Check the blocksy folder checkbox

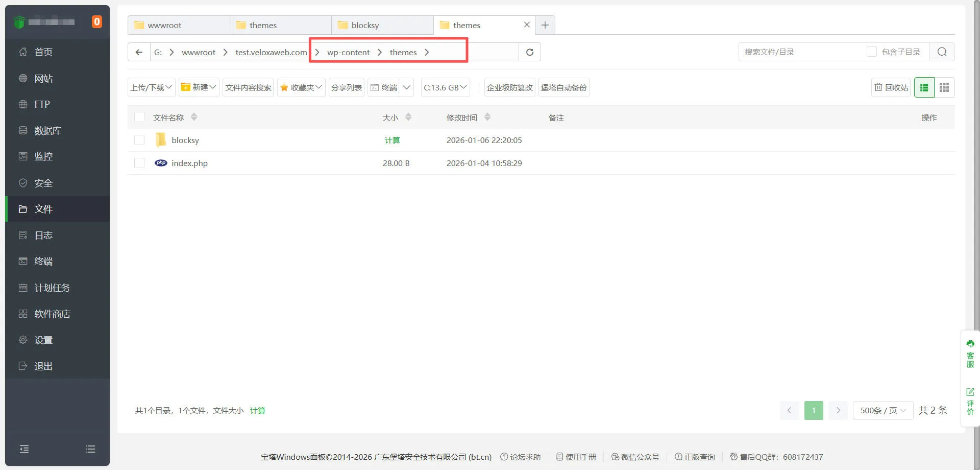[x=139, y=140]
